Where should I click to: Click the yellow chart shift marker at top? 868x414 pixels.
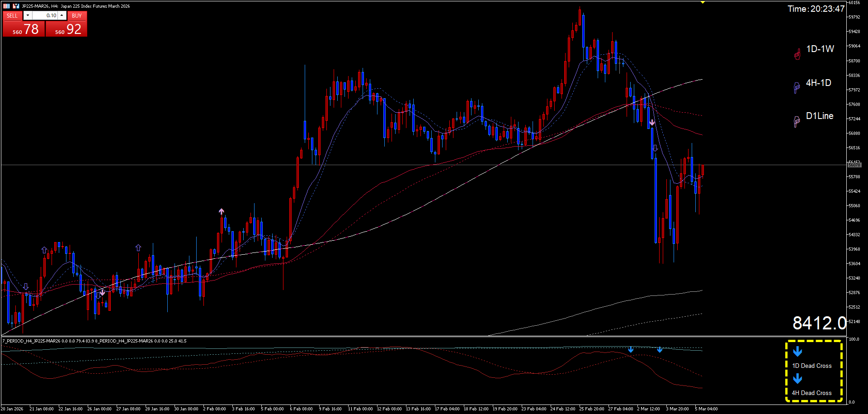(703, 3)
